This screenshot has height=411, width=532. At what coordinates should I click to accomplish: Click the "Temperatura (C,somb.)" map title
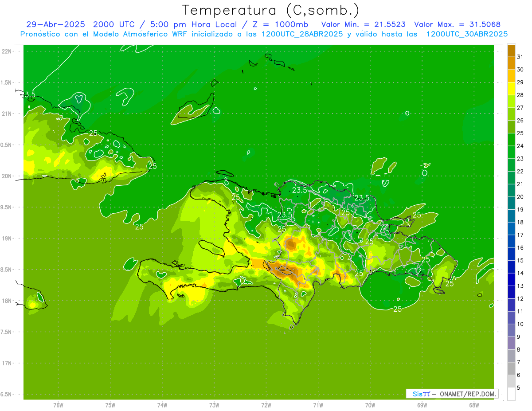(x=270, y=10)
